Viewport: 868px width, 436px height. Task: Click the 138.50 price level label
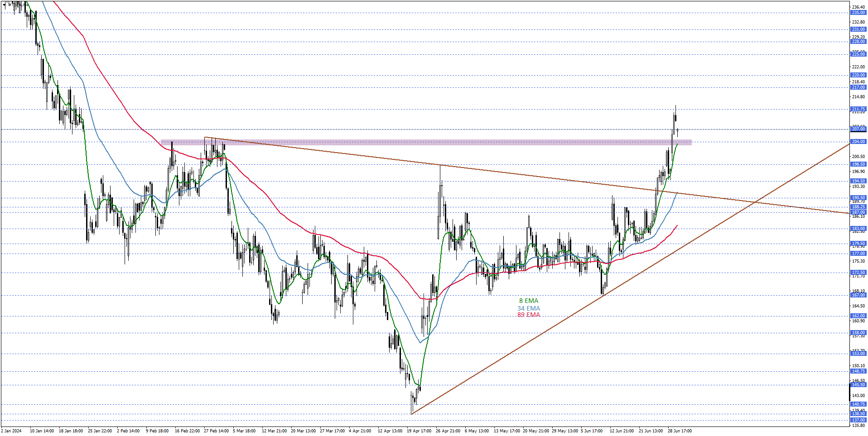858,414
